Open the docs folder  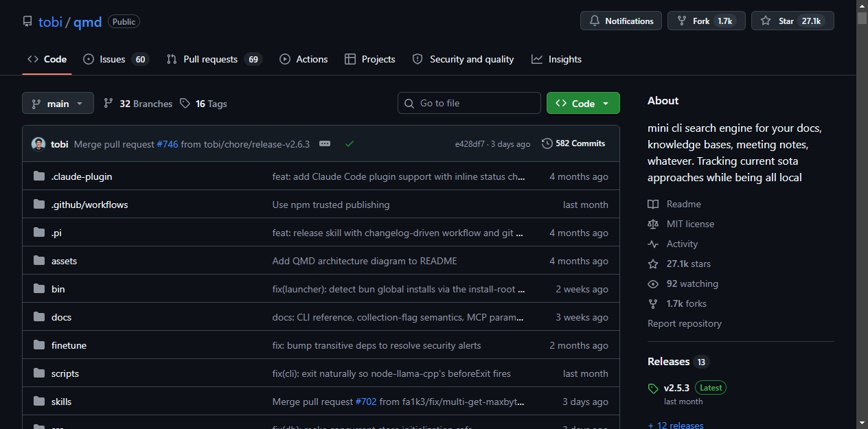61,317
